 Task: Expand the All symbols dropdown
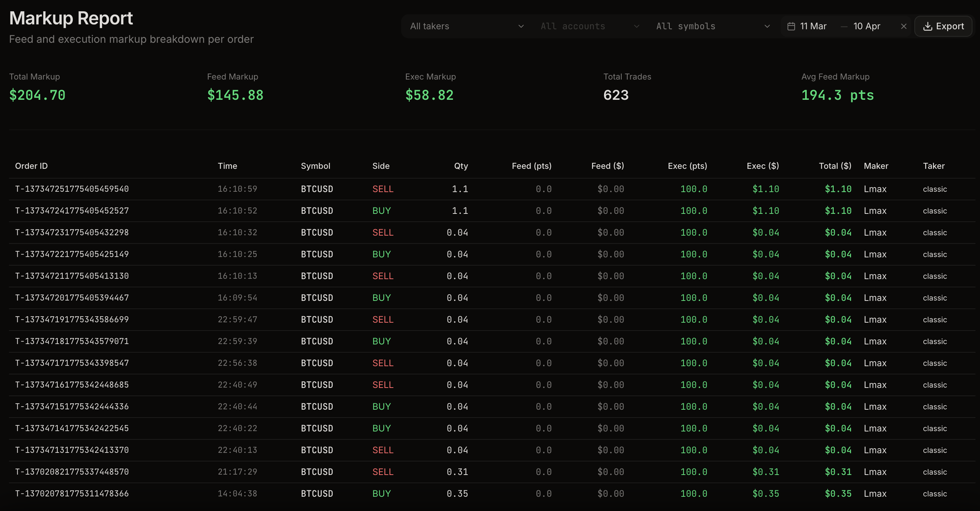coord(713,26)
